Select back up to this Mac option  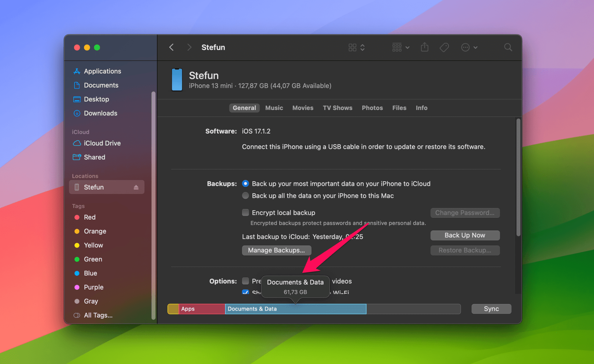[x=245, y=196]
